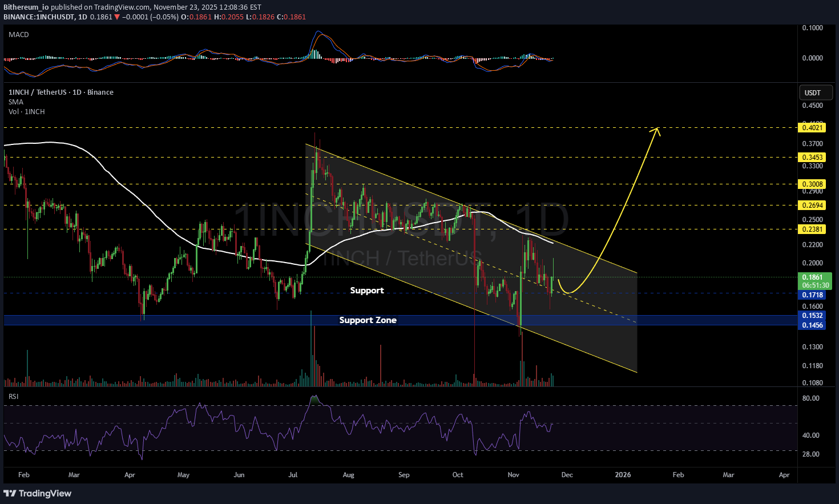Select the 0.3453 price level label
The height and width of the screenshot is (504, 839).
(812, 158)
